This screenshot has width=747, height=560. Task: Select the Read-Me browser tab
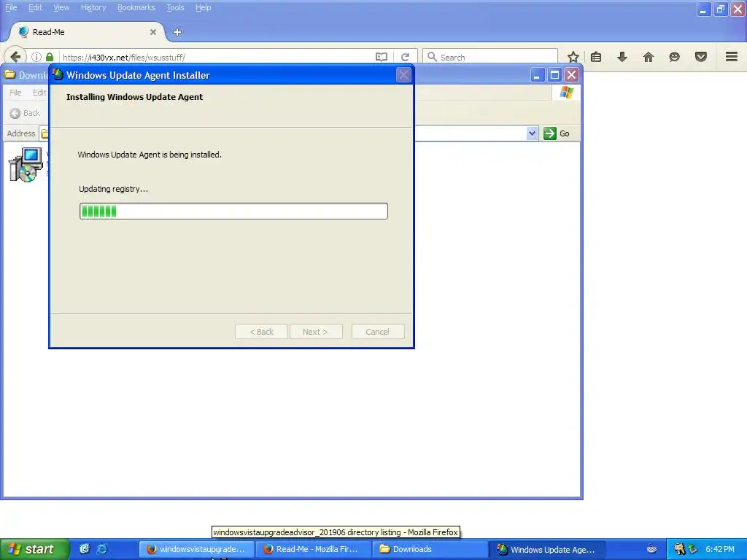(x=86, y=32)
